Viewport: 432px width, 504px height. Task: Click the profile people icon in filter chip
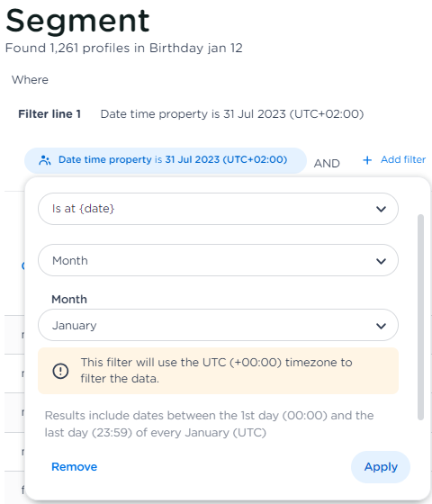(x=45, y=160)
